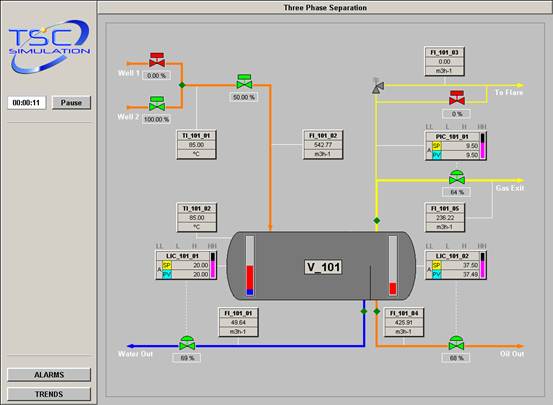
Task: Click the left level bar inside V_101
Action: pyautogui.click(x=250, y=266)
